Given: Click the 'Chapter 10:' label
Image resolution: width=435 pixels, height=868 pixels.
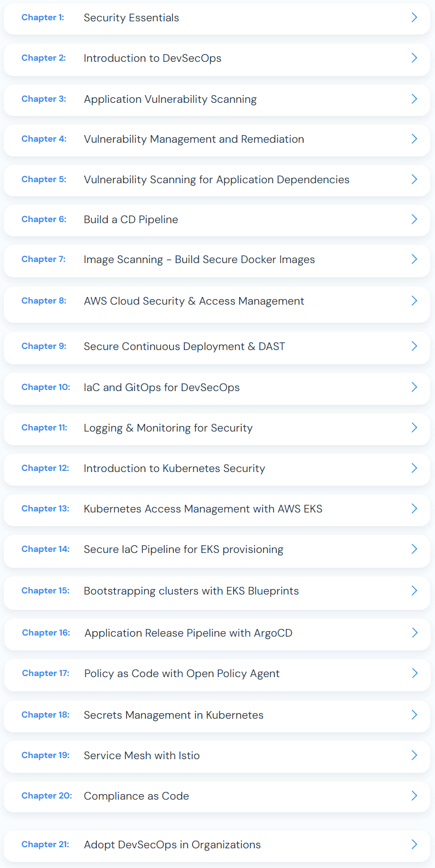Looking at the screenshot, I should [46, 387].
